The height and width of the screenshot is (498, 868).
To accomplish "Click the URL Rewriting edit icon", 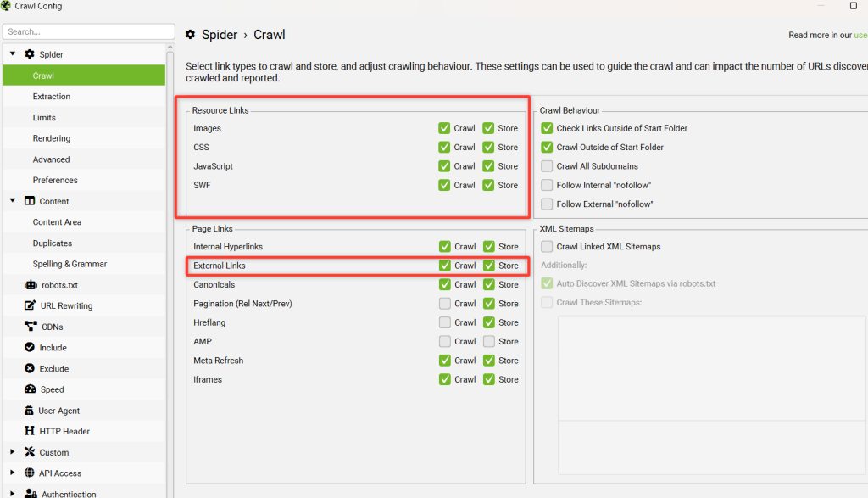I will pyautogui.click(x=30, y=305).
